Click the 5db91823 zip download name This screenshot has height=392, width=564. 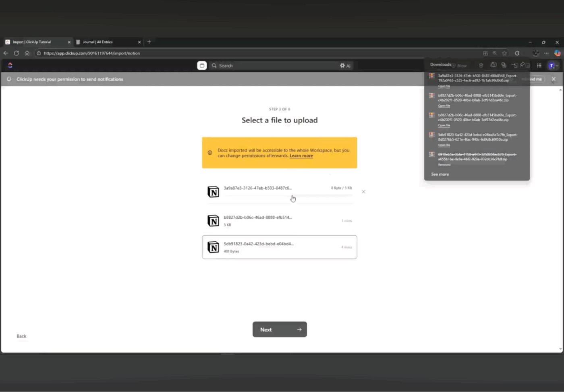pyautogui.click(x=478, y=137)
